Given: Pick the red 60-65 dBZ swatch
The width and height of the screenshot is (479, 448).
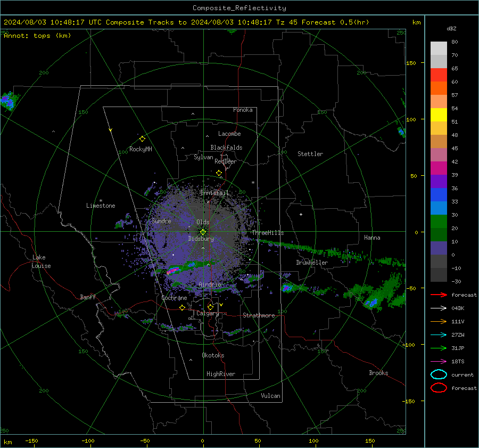Looking at the screenshot, I should (x=439, y=75).
